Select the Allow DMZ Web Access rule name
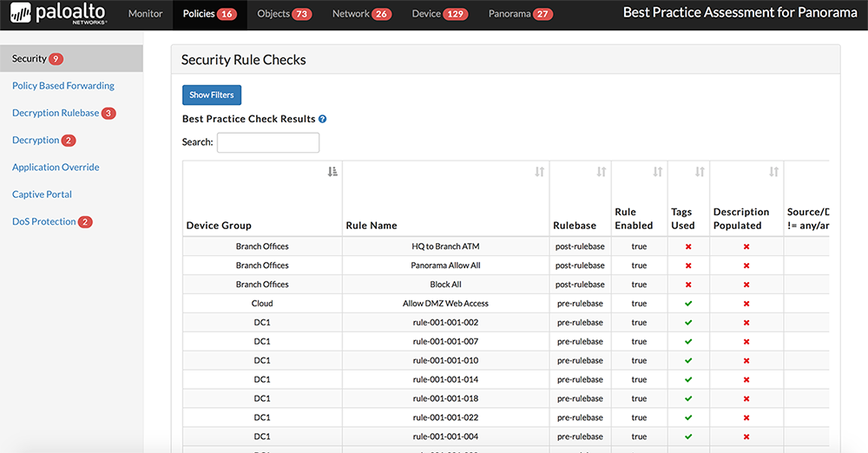This screenshot has height=453, width=868. pos(445,304)
